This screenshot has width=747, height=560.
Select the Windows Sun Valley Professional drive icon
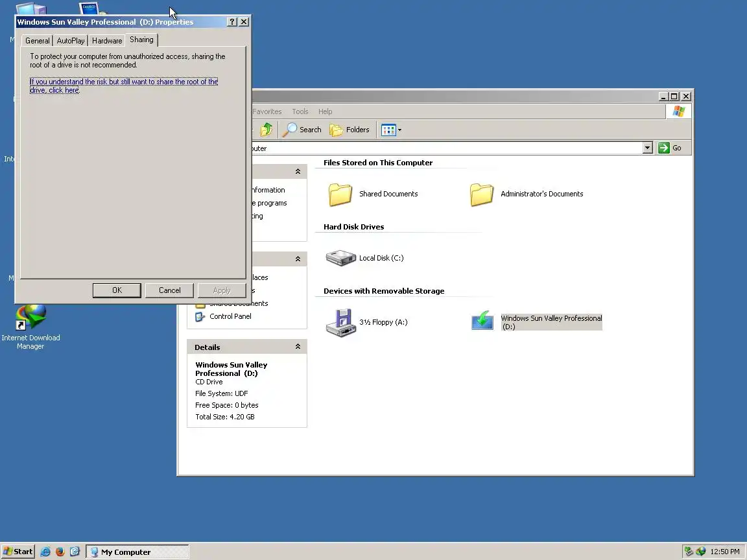(482, 320)
